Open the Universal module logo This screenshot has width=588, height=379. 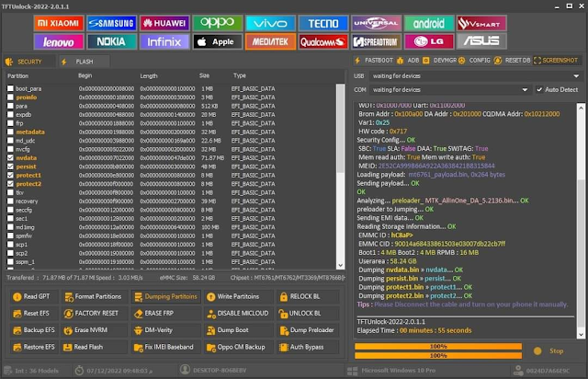click(376, 23)
